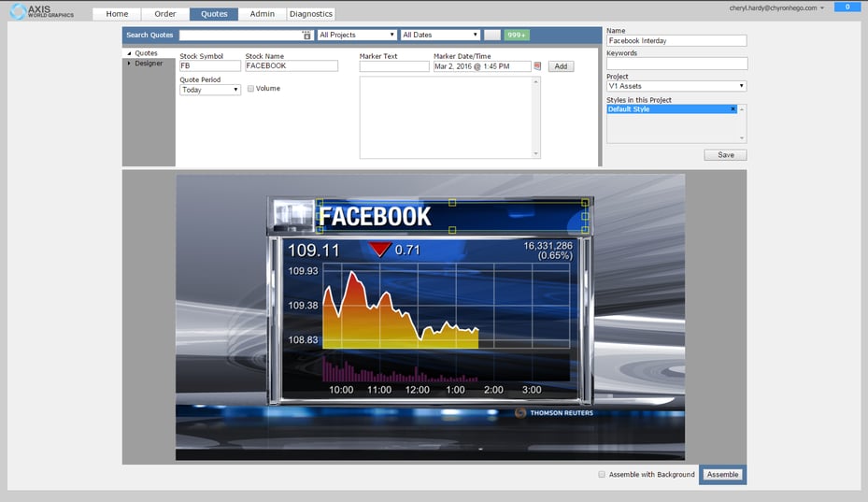
Task: Click the search icon in Search Quotes field
Action: click(x=306, y=36)
